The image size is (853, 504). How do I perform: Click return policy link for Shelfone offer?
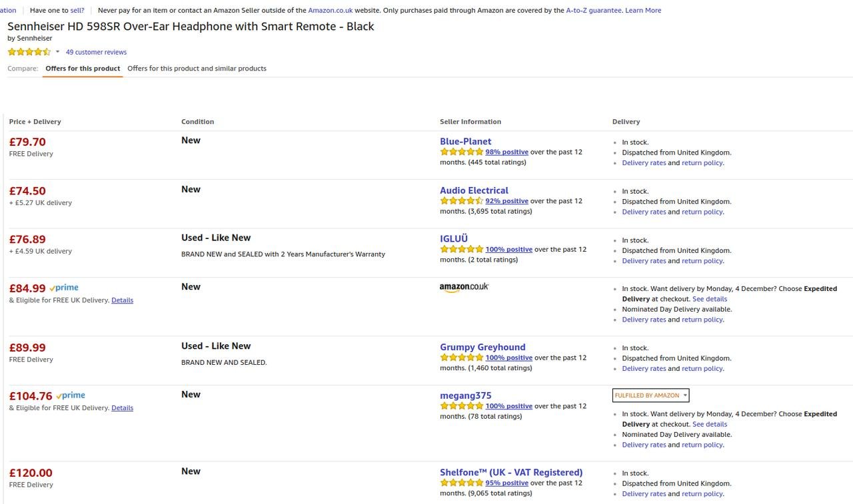[x=702, y=494]
